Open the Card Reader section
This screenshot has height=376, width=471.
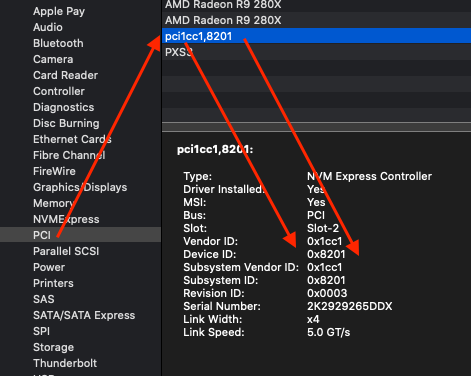[65, 75]
